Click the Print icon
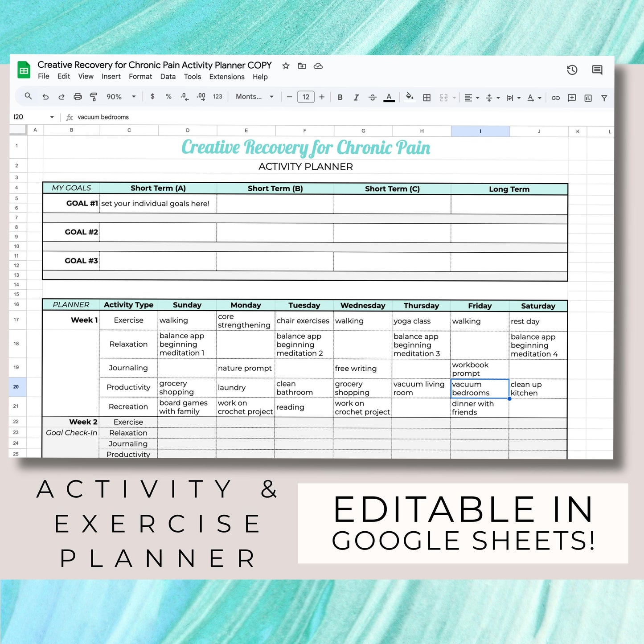The image size is (644, 644). point(78,97)
